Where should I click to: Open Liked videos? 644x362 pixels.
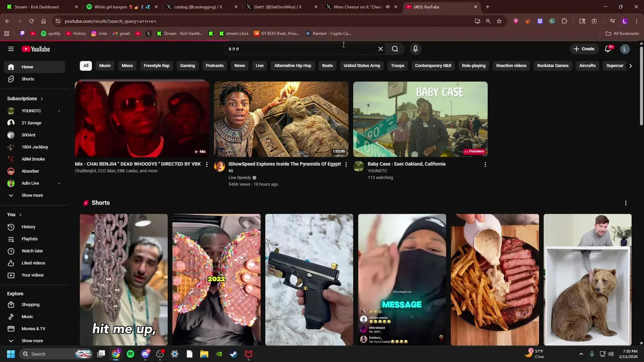point(34,263)
